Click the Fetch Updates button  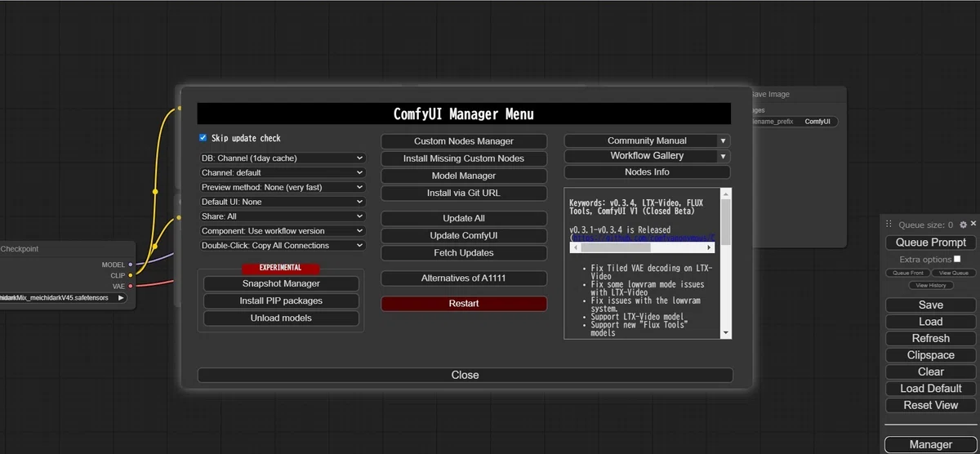coord(464,252)
